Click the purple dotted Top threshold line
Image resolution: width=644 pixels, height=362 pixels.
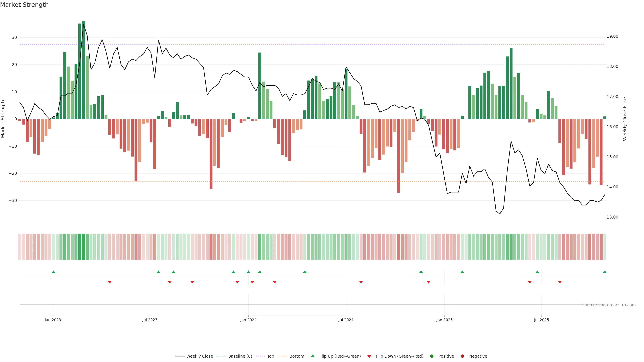click(x=300, y=44)
